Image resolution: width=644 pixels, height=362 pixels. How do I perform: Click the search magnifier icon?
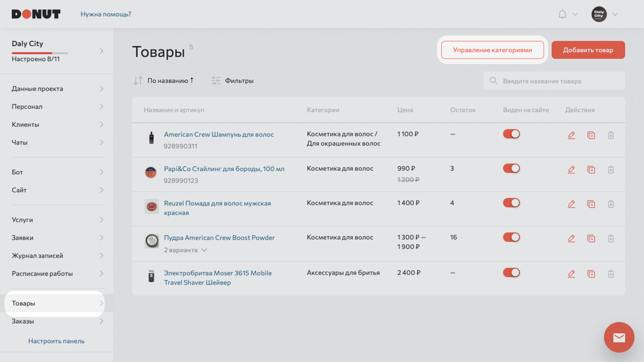pyautogui.click(x=493, y=81)
